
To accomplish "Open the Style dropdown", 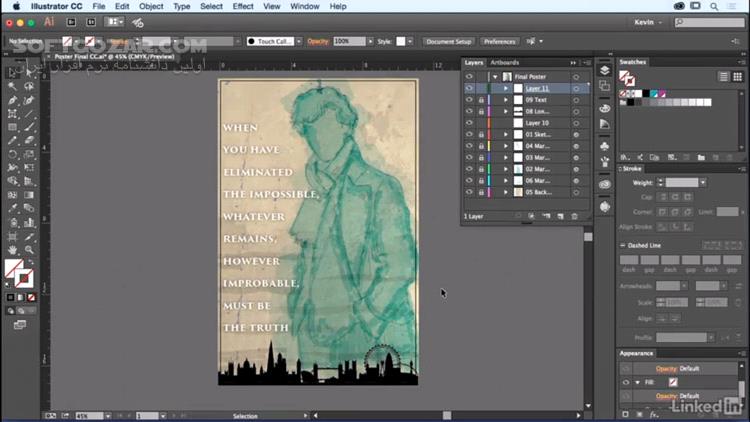I will [x=410, y=42].
